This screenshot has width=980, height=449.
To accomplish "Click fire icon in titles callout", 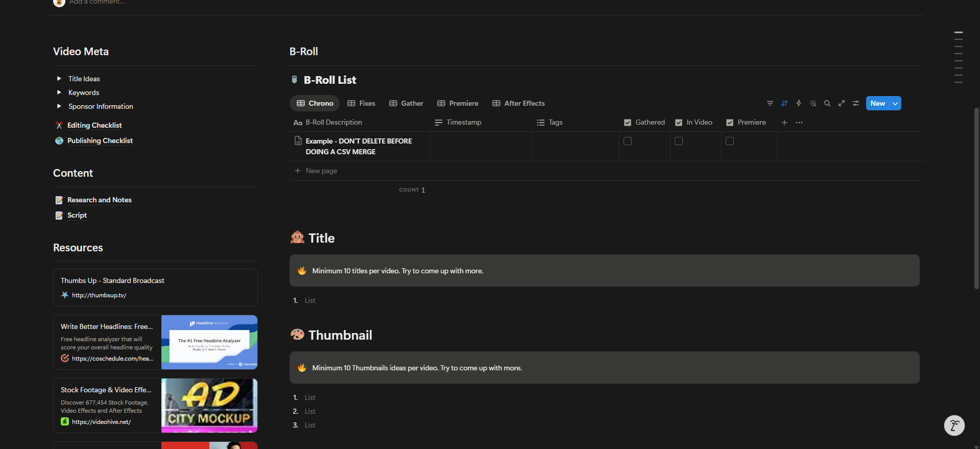I will click(x=302, y=271).
